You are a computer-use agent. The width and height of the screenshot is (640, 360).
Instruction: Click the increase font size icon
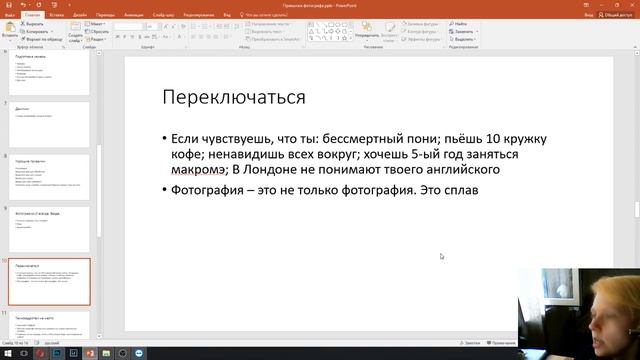click(166, 27)
